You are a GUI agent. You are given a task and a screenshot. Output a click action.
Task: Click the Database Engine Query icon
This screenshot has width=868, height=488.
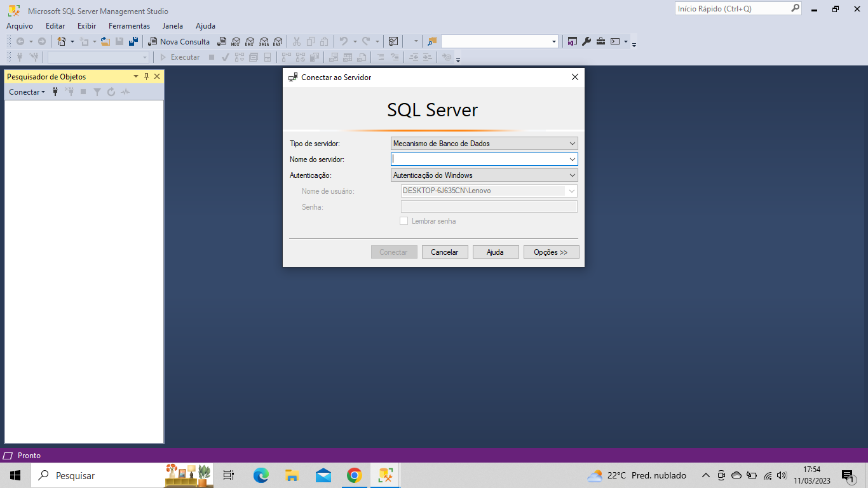tap(222, 41)
